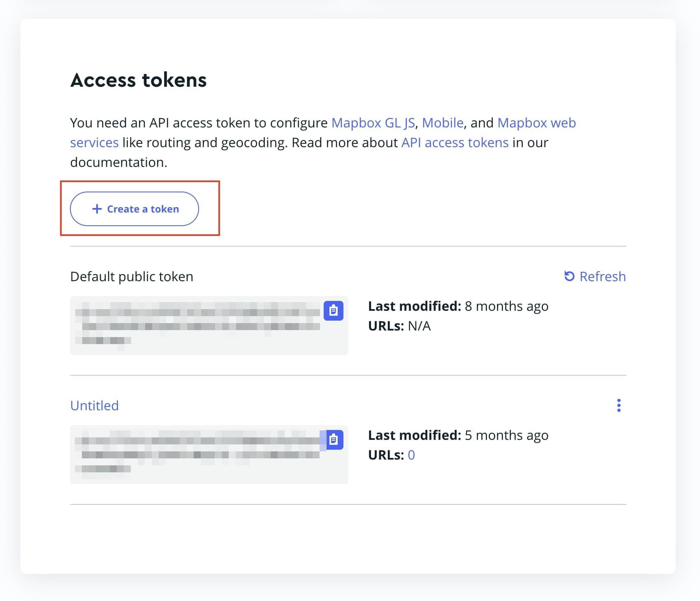Click the plus icon in Create a token
This screenshot has height=601, width=700.
pos(97,209)
